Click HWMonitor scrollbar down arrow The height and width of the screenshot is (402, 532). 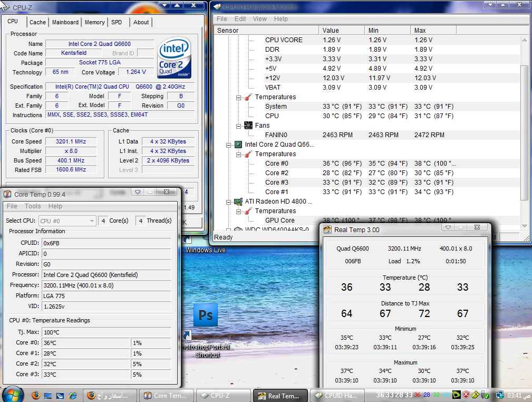525,226
